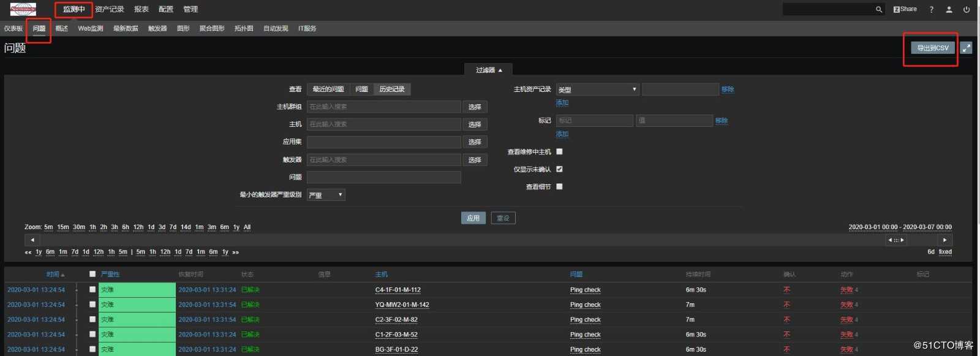The width and height of the screenshot is (980, 356).
Task: Open help via the question mark icon
Action: pos(932,9)
